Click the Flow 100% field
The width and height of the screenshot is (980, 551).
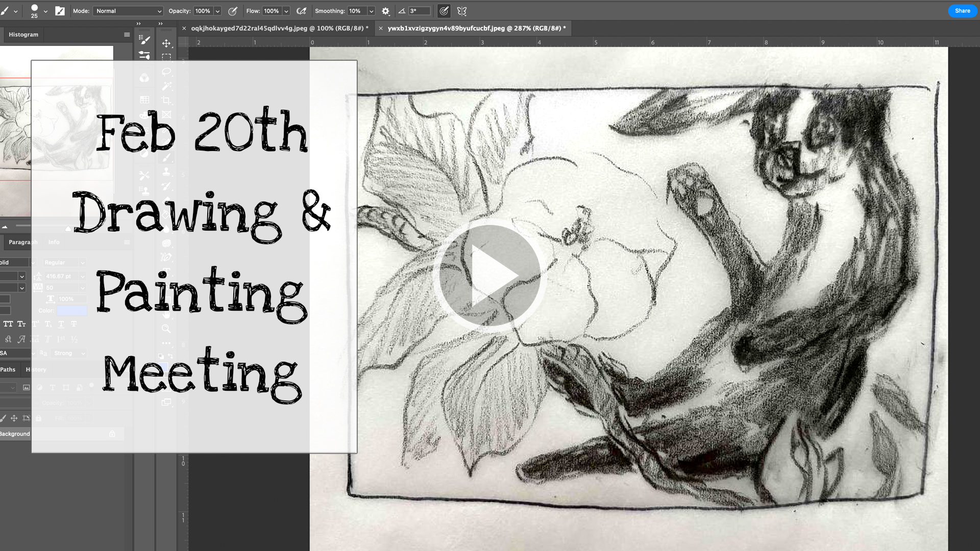click(x=272, y=11)
